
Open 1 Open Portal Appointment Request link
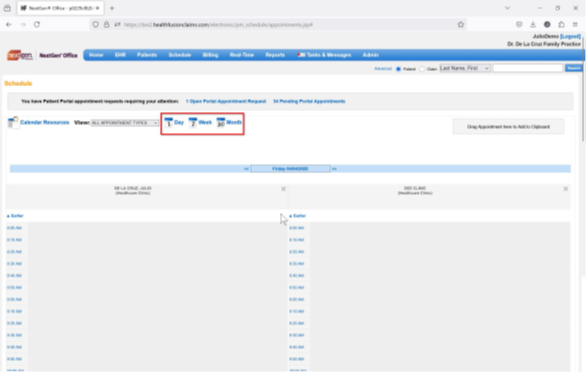(226, 101)
